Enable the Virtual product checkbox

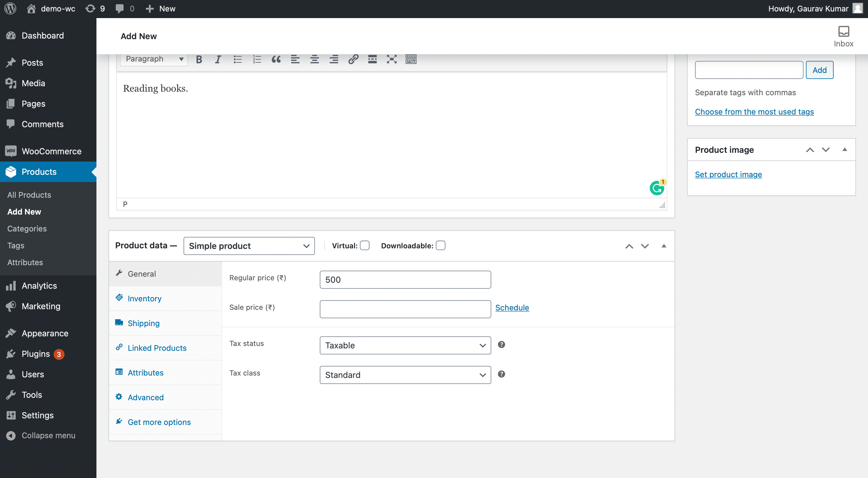365,246
